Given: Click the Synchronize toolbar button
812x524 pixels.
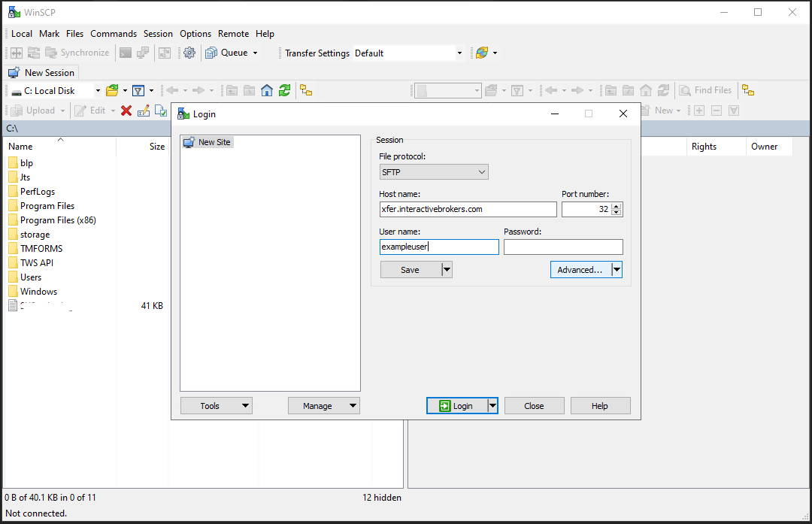Looking at the screenshot, I should (77, 53).
